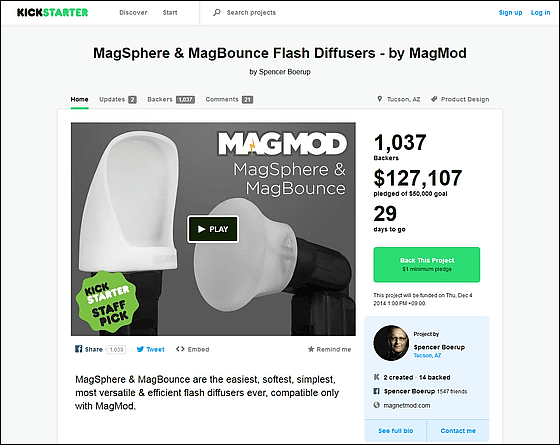
Task: Click the Twitter bird Tweet icon
Action: (x=140, y=349)
